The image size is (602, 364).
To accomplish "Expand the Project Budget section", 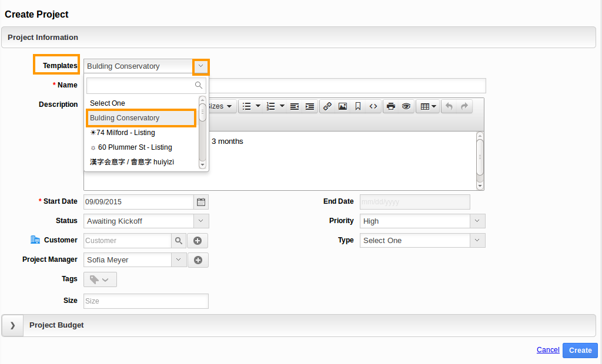I will point(12,325).
